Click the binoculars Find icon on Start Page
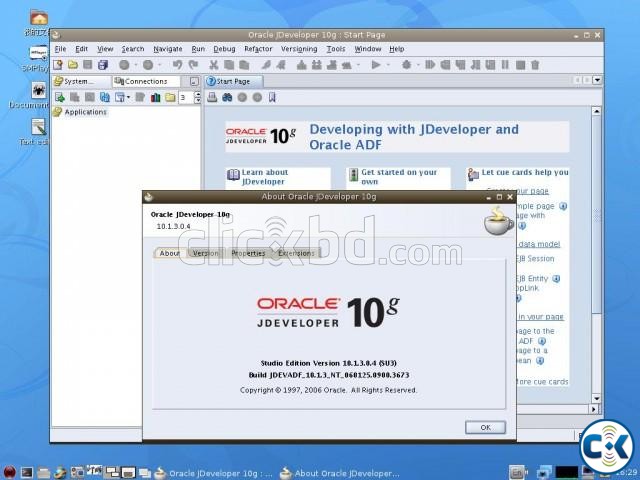The width and height of the screenshot is (640, 480). (x=227, y=97)
